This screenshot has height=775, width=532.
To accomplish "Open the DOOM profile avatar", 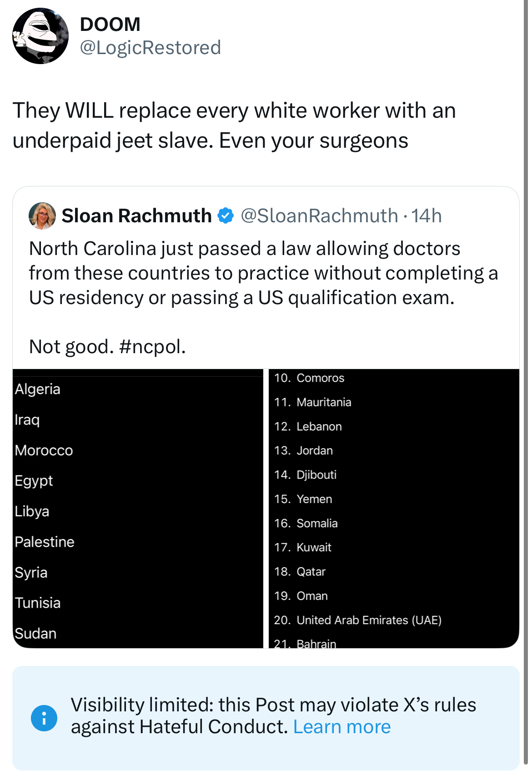I will coord(40,36).
